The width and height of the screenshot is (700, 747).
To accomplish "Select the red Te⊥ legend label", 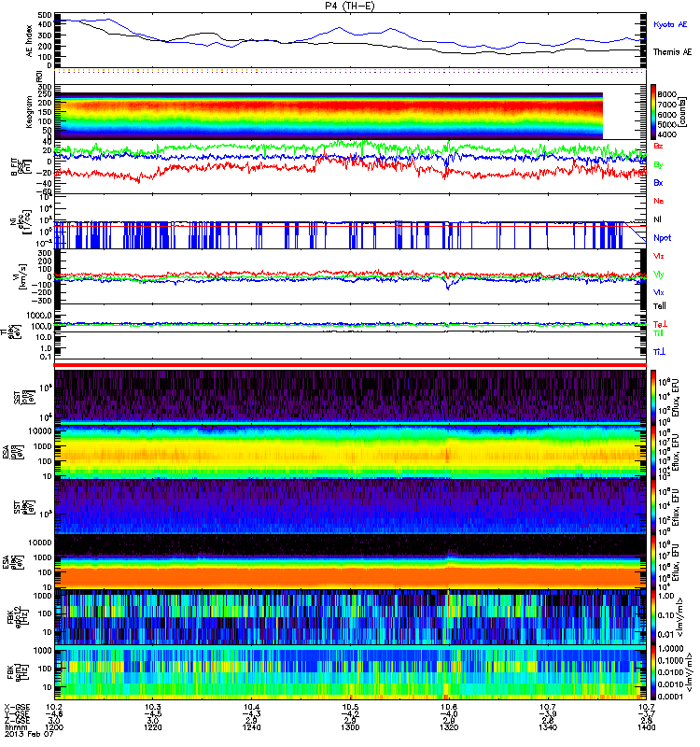I will click(x=660, y=324).
